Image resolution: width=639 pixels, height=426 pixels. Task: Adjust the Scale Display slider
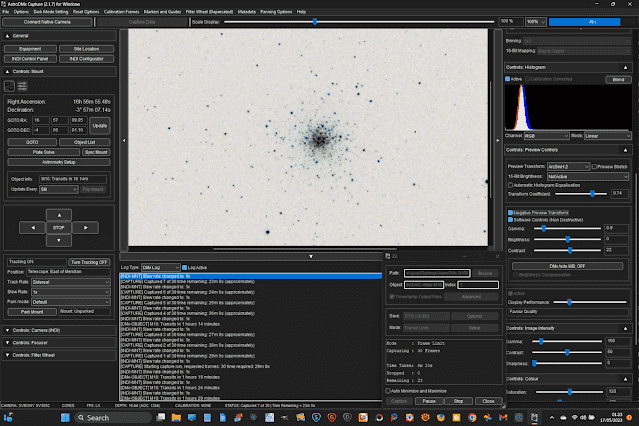click(315, 20)
